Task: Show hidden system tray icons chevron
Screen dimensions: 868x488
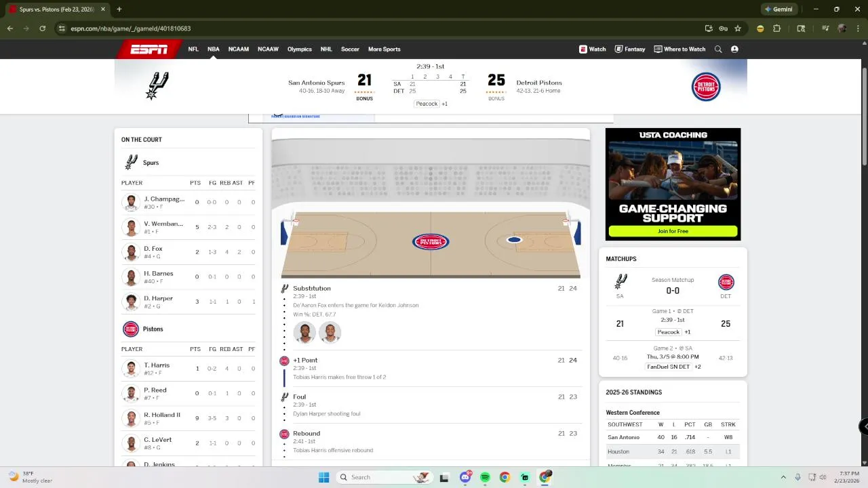Action: (x=783, y=477)
